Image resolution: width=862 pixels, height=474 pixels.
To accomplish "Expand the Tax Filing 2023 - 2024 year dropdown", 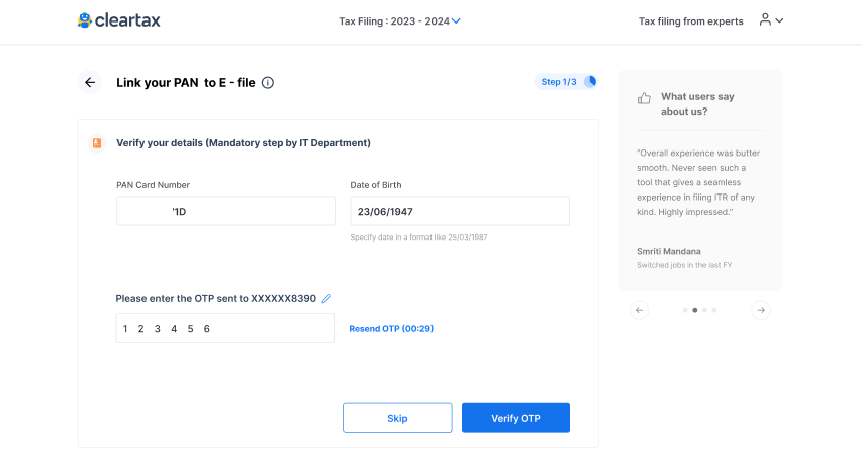I will (400, 21).
